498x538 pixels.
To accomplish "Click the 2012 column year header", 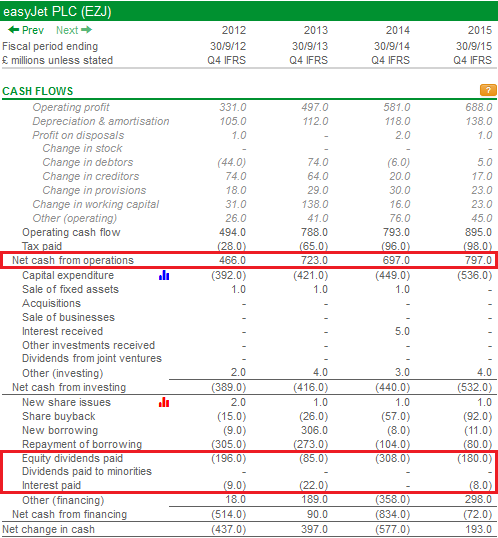I will coord(234,30).
